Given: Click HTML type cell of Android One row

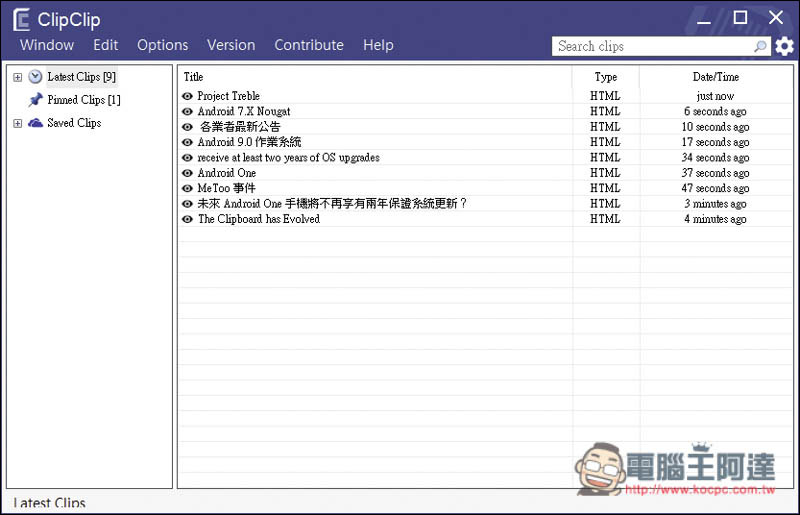Looking at the screenshot, I should tap(605, 173).
